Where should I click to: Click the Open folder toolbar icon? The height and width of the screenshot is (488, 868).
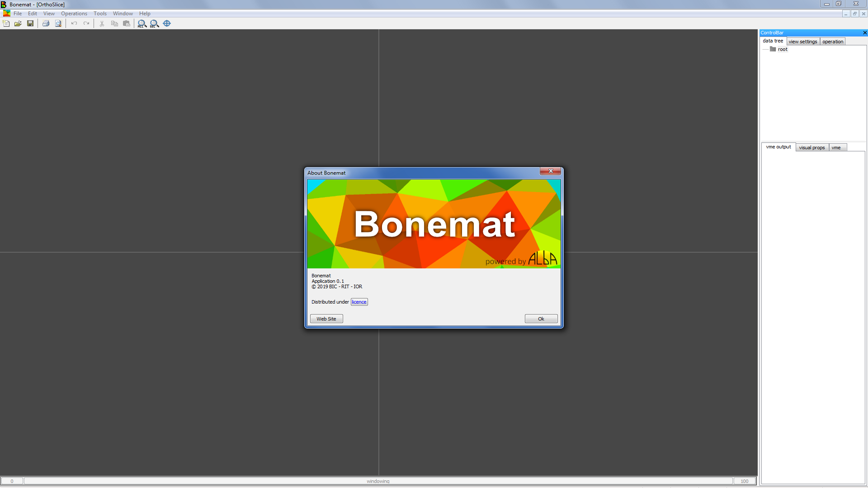pos(18,23)
